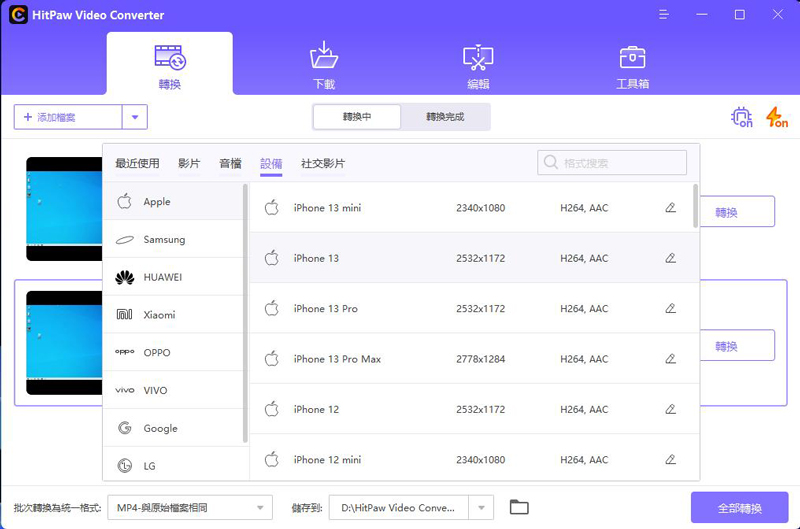
Task: Choose Xiaomi brand in device list
Action: [173, 315]
